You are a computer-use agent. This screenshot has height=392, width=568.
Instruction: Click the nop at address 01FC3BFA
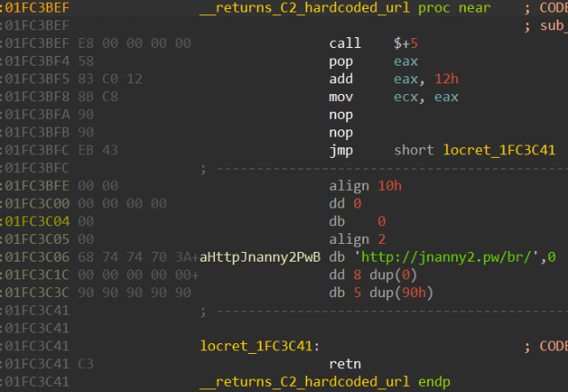(x=341, y=114)
